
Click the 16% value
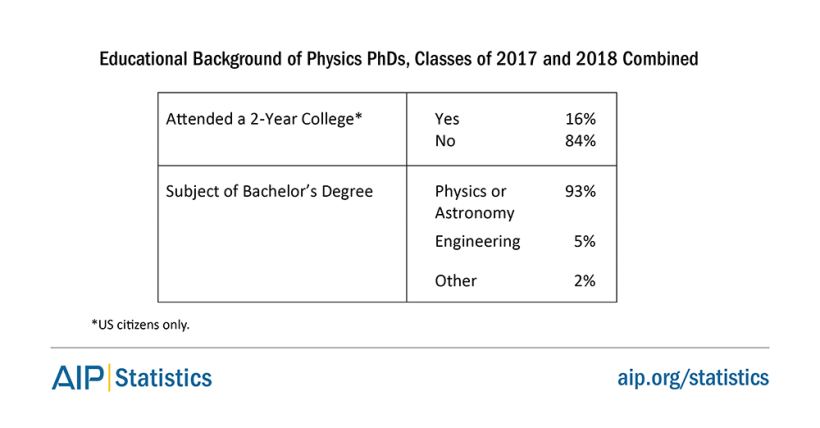580,118
